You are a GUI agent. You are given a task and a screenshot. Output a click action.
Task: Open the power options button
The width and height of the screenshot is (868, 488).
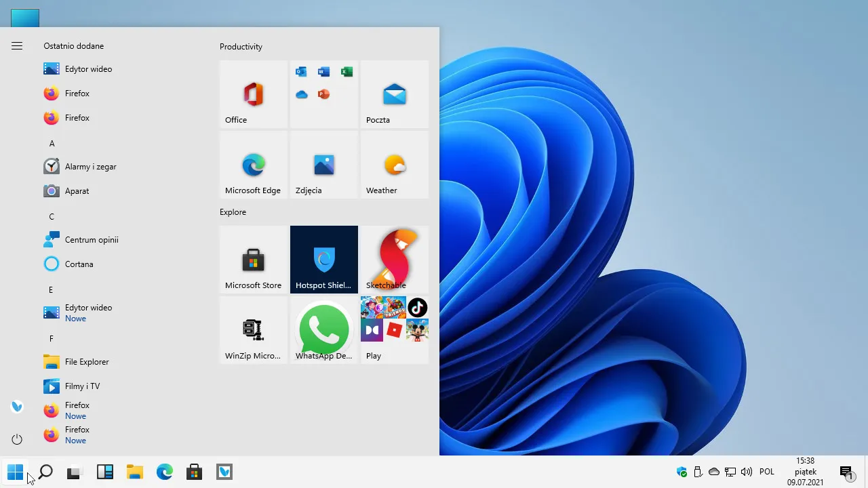pyautogui.click(x=17, y=439)
